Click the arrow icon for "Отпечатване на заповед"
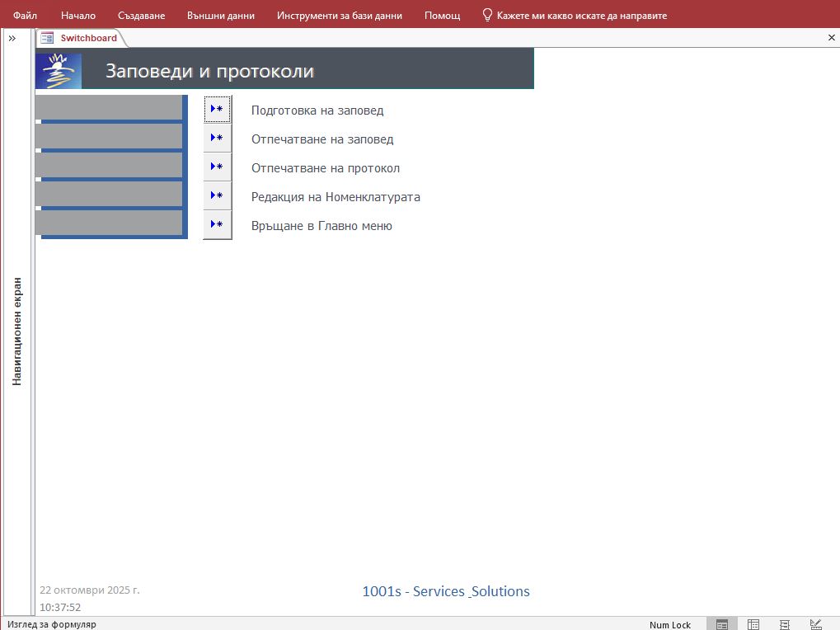 217,137
